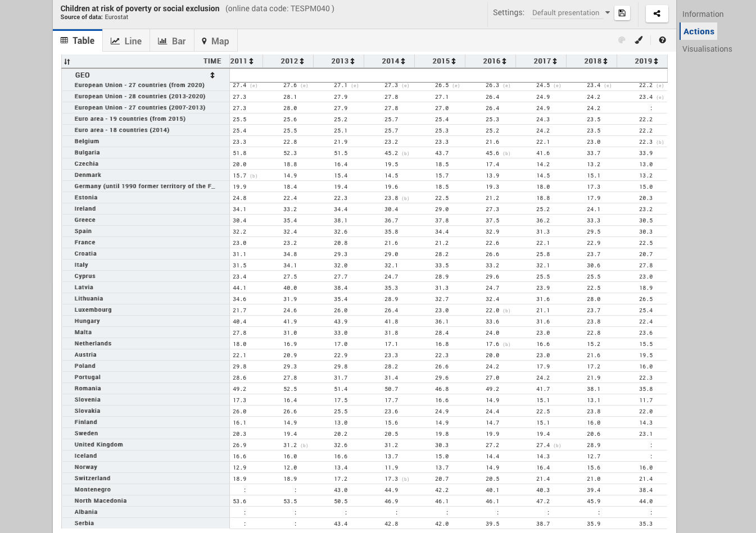Open the Default presentation settings dropdown
Image resolution: width=756 pixels, height=533 pixels.
coord(571,13)
